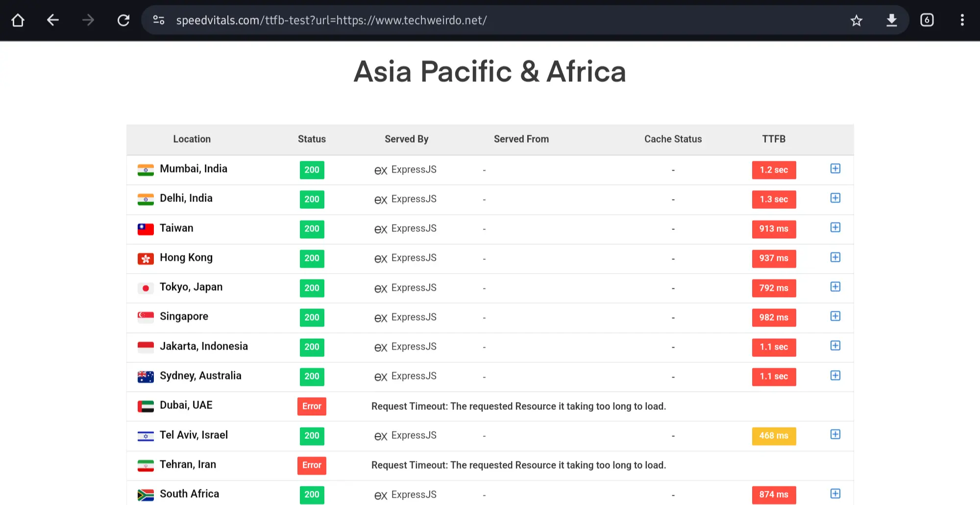This screenshot has height=505, width=980.
Task: Open browser downloads icon
Action: [892, 20]
